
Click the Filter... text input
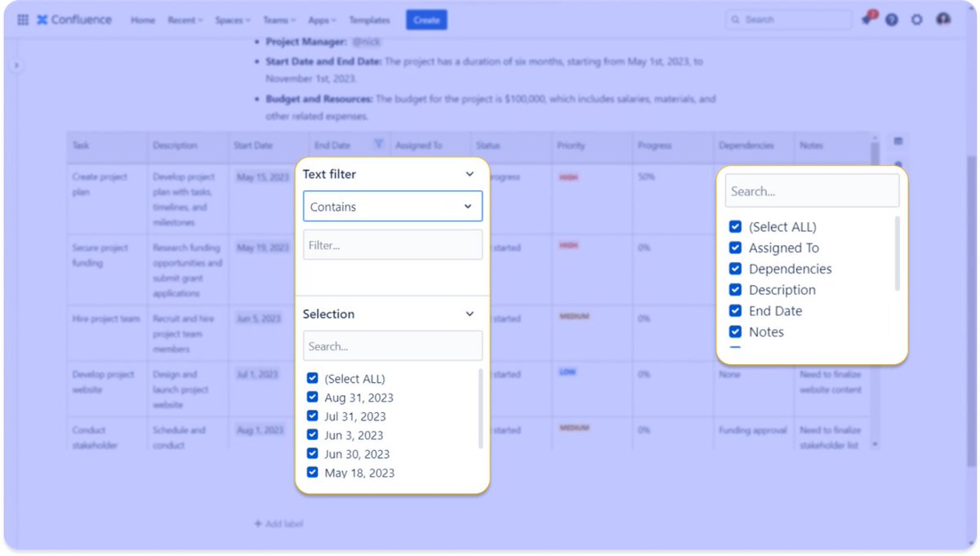point(393,245)
